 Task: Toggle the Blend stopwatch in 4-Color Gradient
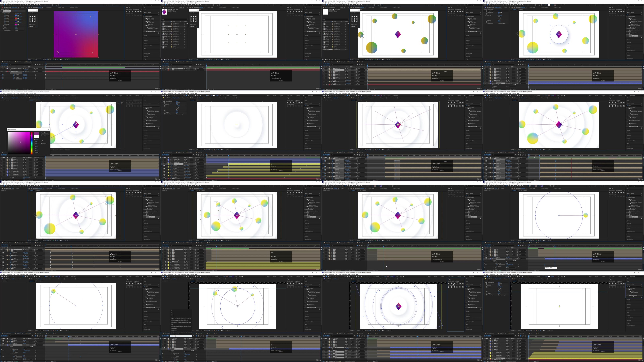pyautogui.click(x=3, y=26)
